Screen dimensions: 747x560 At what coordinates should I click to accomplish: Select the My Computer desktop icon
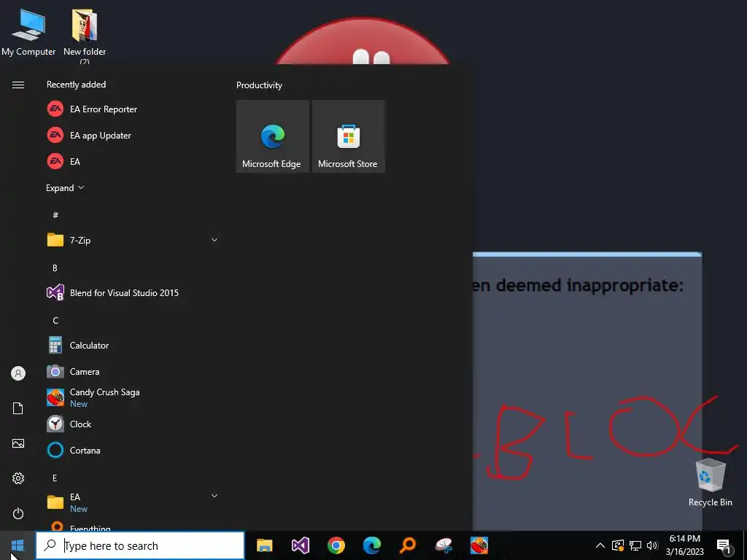click(28, 34)
